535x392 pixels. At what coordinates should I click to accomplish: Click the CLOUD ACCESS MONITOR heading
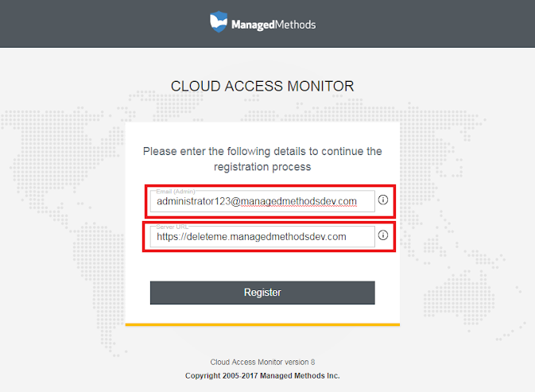[x=262, y=86]
